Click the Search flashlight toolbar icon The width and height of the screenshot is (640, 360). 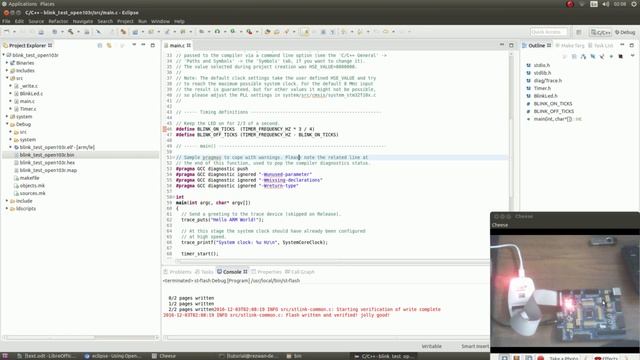(x=287, y=31)
